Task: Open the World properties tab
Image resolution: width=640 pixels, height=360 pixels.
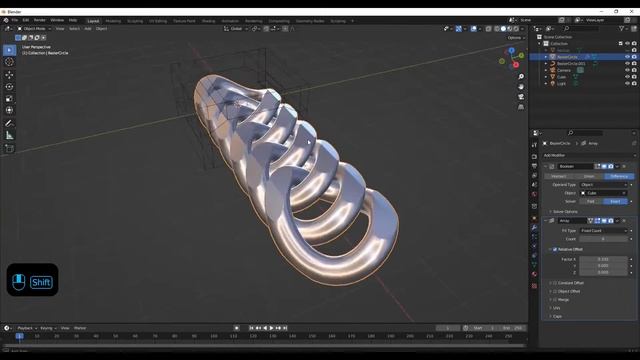Action: coord(534,194)
